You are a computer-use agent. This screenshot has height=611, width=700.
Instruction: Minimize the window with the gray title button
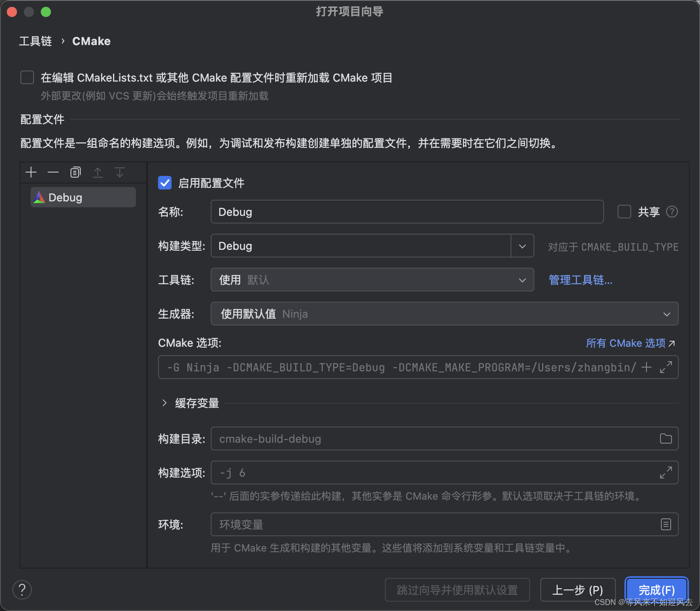(x=29, y=12)
